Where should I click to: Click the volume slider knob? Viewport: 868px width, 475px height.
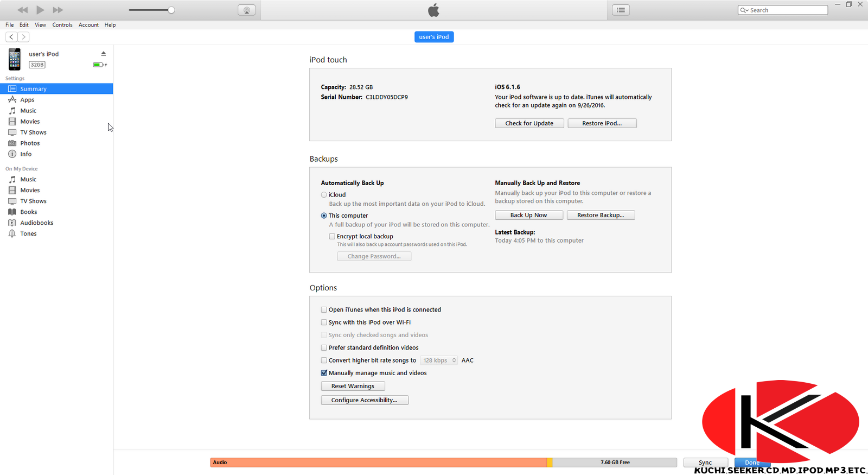pos(171,10)
